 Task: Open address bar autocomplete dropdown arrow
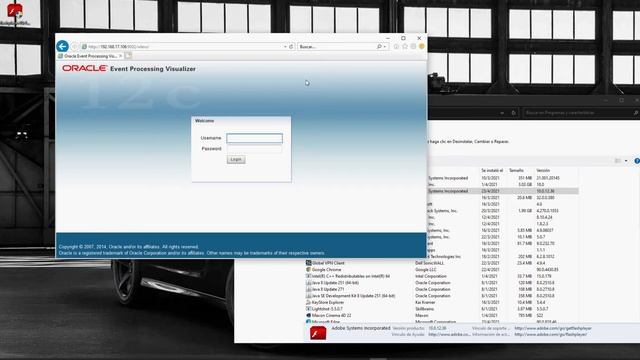point(285,47)
